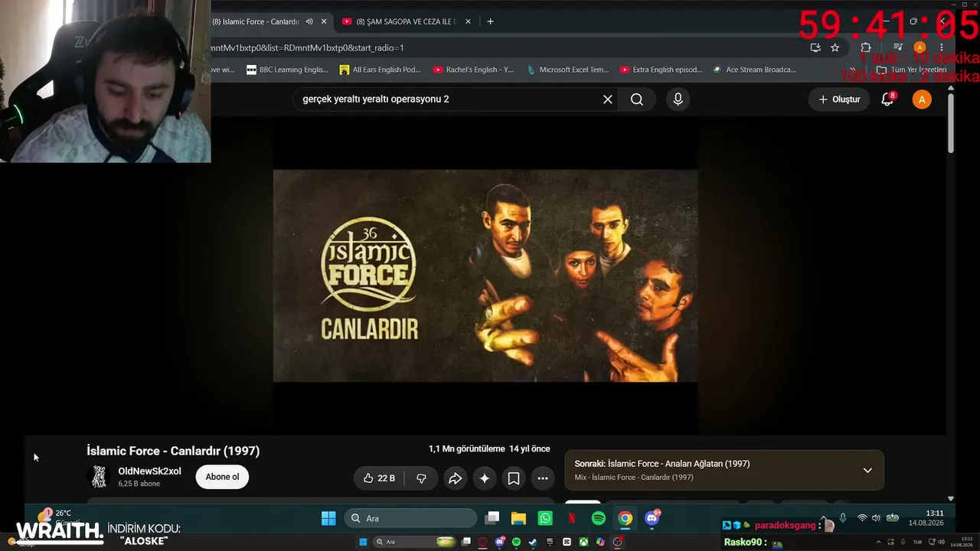
Task: Click the page vertical scrollbar thumb
Action: 951,122
